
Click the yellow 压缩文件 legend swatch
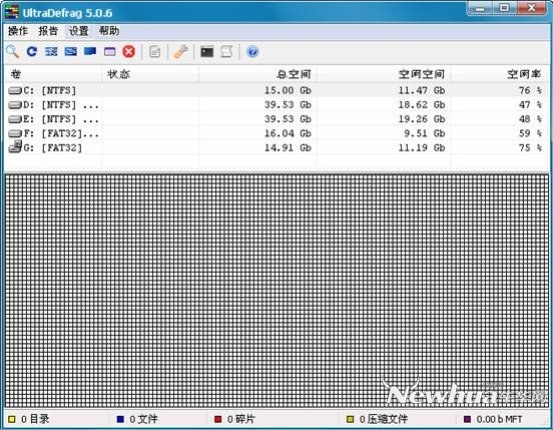point(350,419)
